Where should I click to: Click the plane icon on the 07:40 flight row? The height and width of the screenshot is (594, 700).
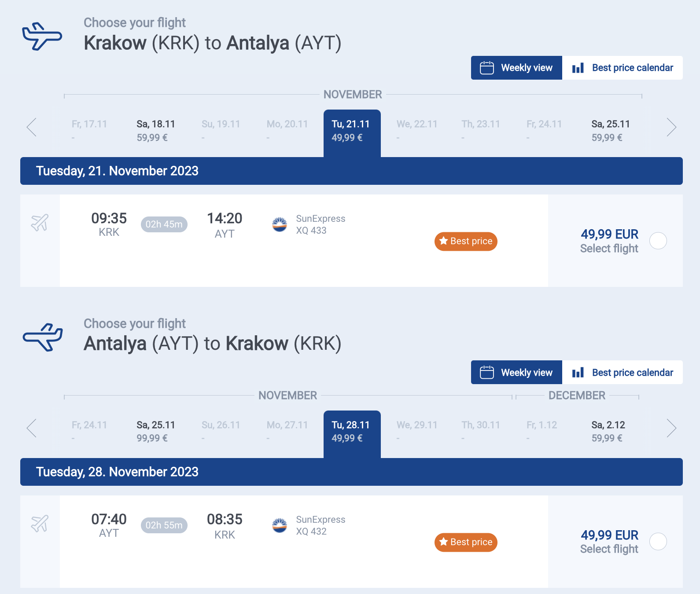tap(40, 524)
